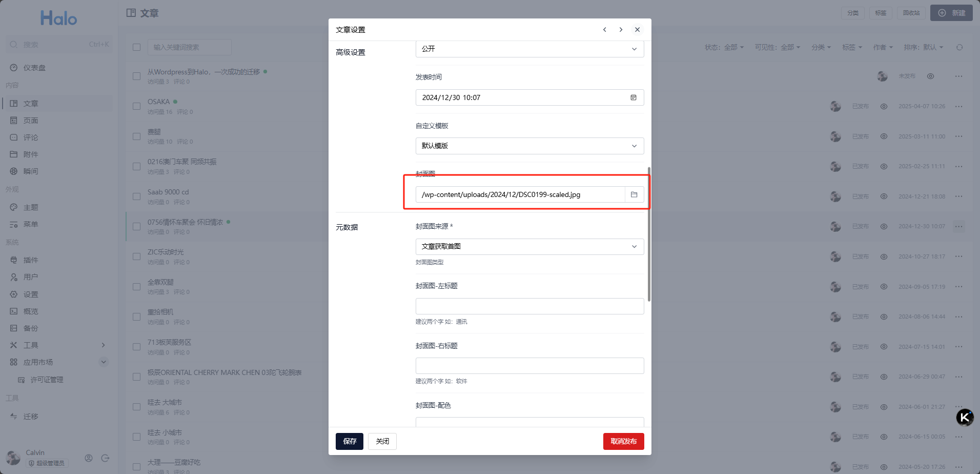
Task: Open the publish time calendar picker
Action: [634, 97]
